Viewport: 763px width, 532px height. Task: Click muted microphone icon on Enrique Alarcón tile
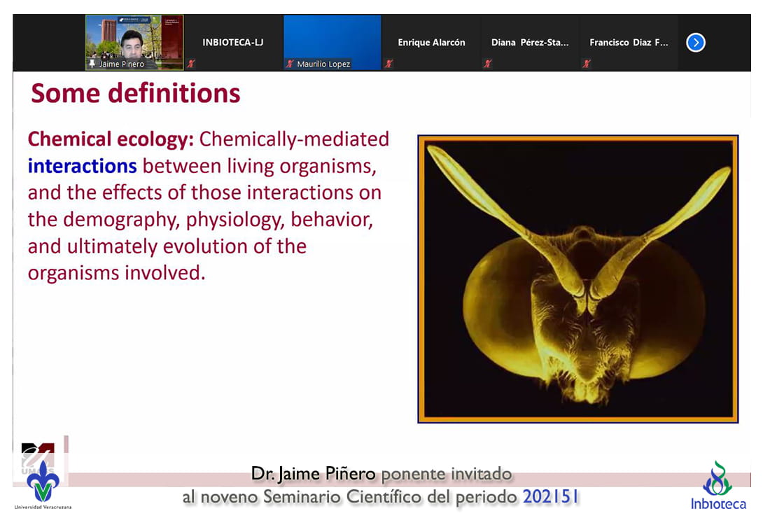(x=389, y=64)
